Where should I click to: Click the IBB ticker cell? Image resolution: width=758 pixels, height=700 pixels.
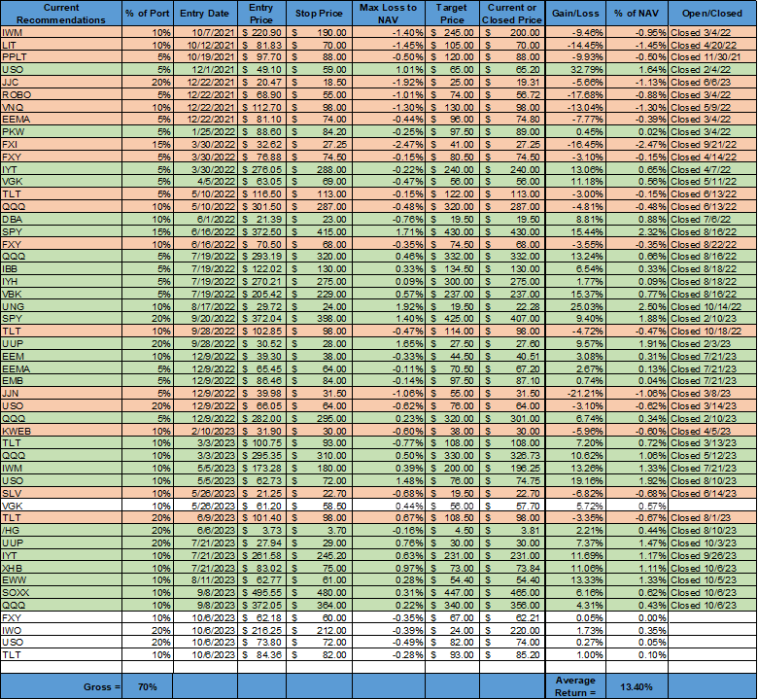coord(61,269)
